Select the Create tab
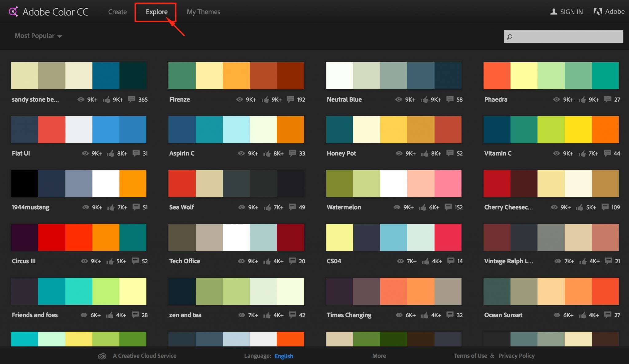Viewport: 629px width, 364px height. point(117,11)
